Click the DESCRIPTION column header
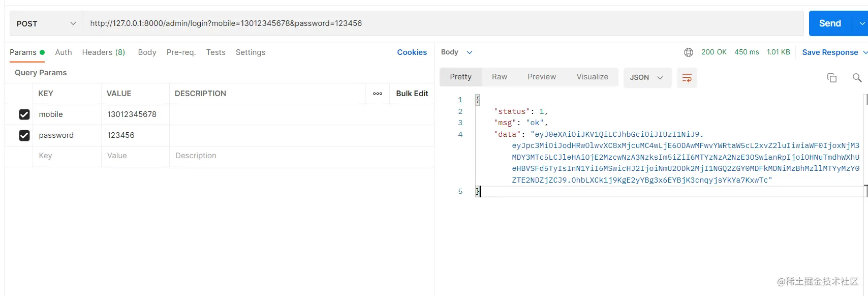This screenshot has height=296, width=868. click(200, 94)
